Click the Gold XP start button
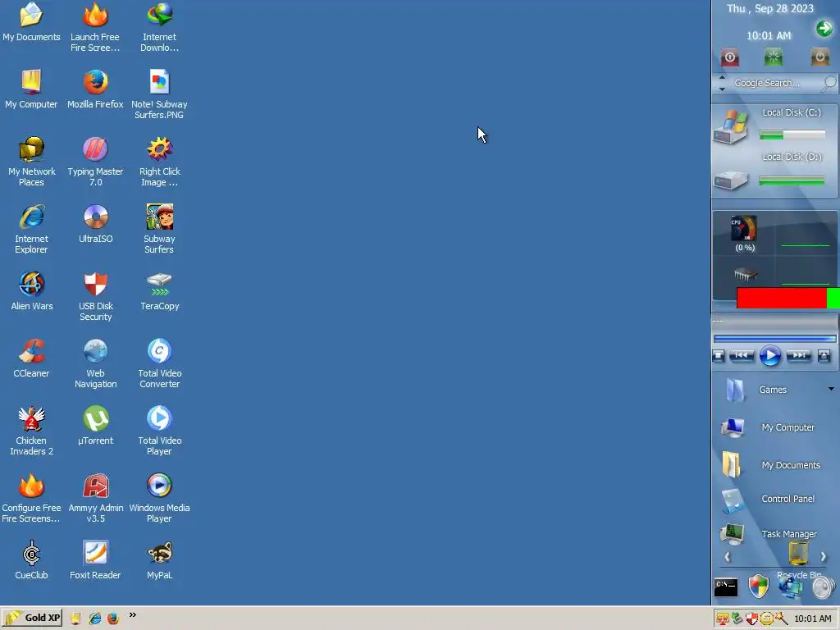The image size is (840, 630). pos(32,618)
